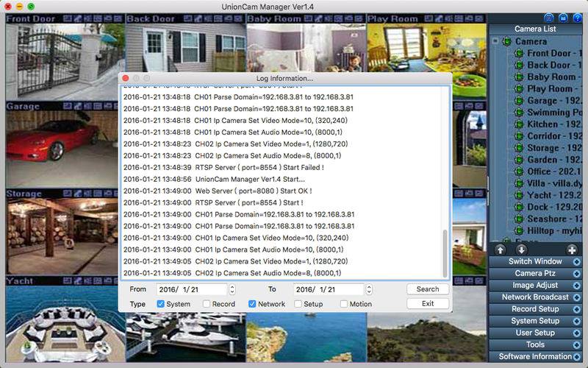Screen dimensions: 588x368
Task: Check the Setup log type checkbox
Action: (x=298, y=304)
